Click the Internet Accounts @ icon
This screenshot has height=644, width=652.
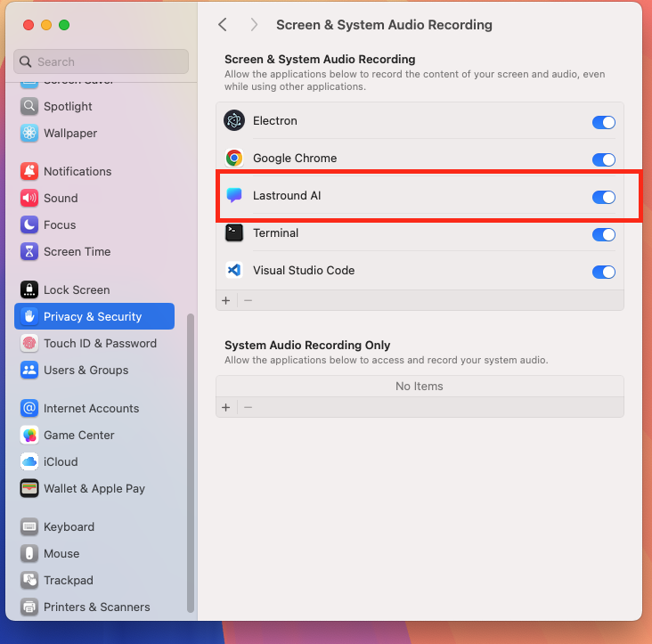click(x=29, y=408)
